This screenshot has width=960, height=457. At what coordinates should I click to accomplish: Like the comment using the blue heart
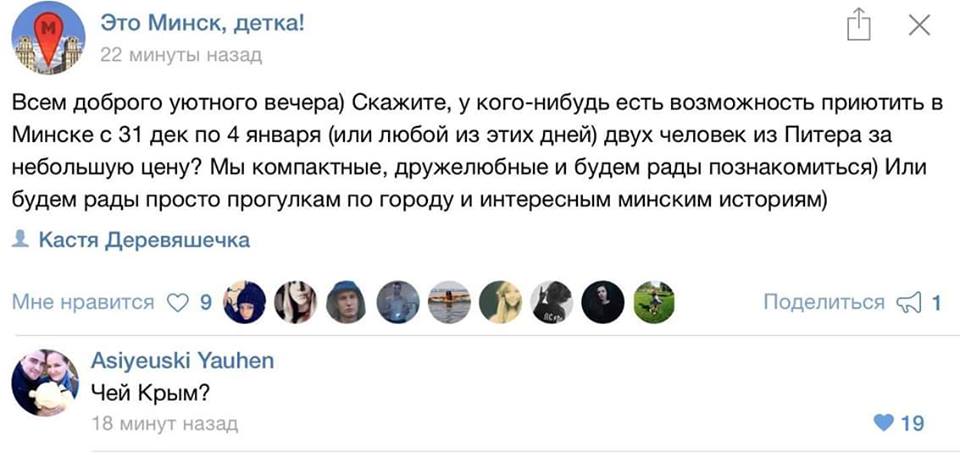[882, 424]
